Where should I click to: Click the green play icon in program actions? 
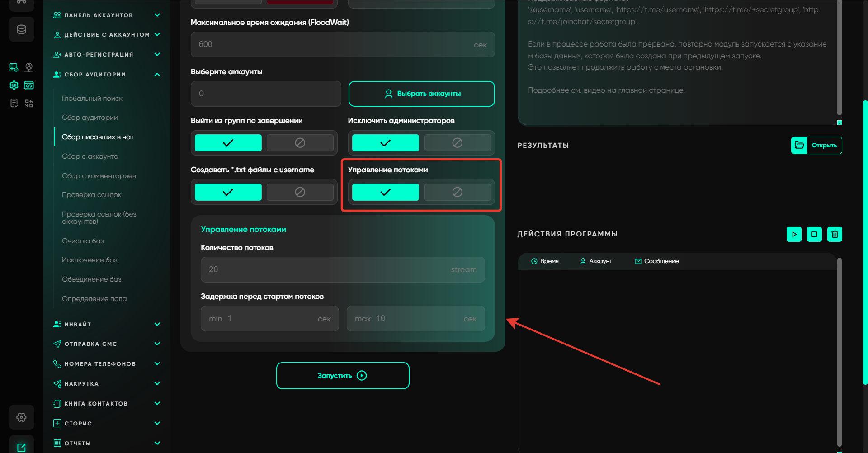pyautogui.click(x=794, y=234)
